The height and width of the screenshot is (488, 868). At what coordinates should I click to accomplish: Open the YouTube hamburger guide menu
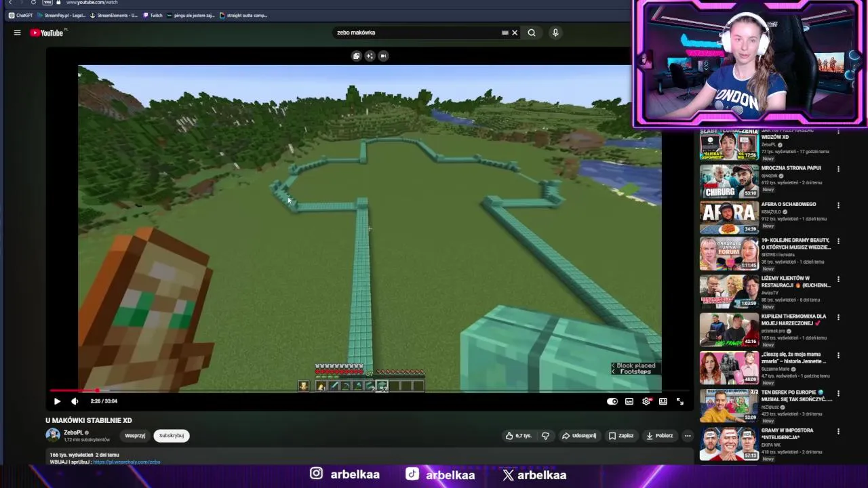[17, 33]
